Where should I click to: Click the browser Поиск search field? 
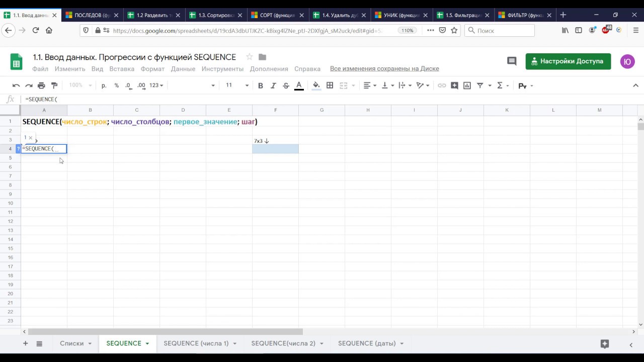(499, 31)
